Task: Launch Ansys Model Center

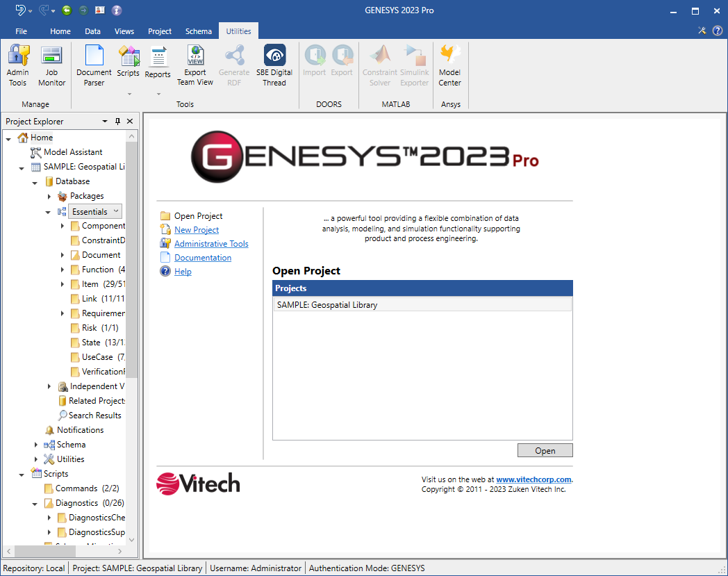Action: coord(449,67)
